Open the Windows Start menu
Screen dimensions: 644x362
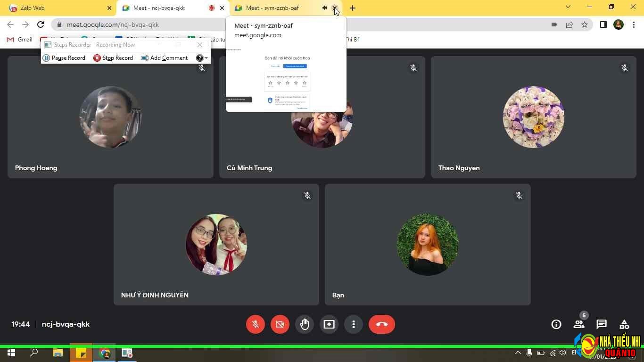[x=11, y=353]
